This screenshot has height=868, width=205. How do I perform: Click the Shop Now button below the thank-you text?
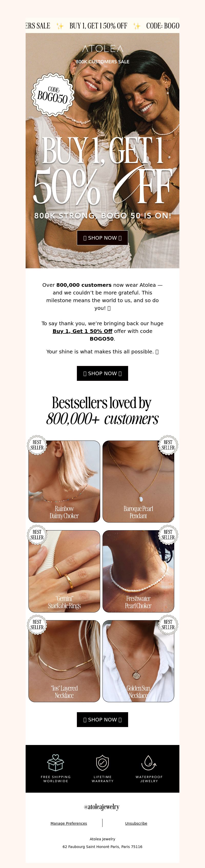tap(102, 373)
